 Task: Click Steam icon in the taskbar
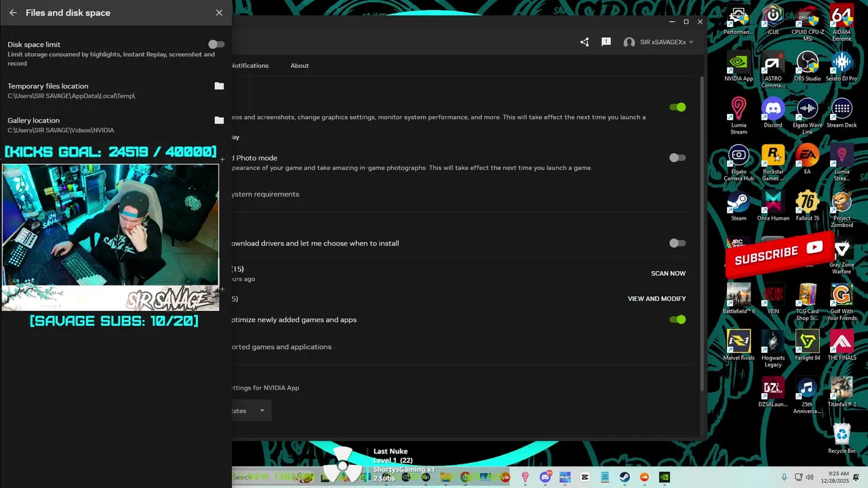[x=625, y=477]
